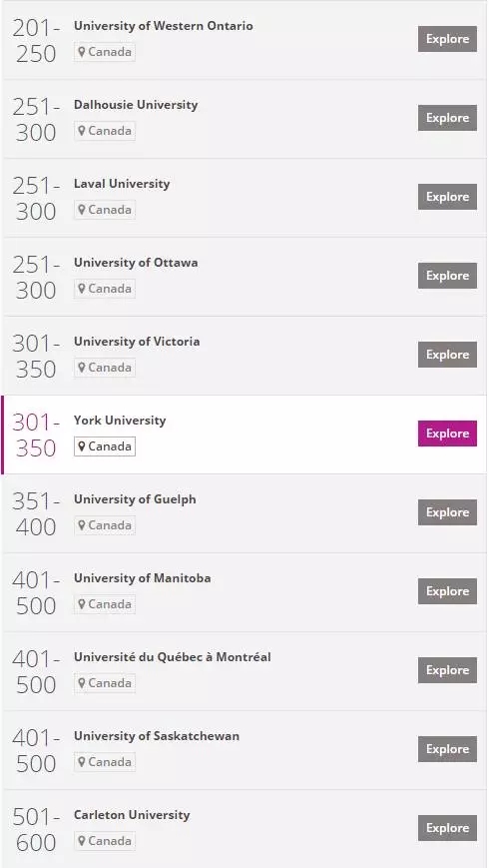Select the map pin icon under University of Victoria
Viewport: 489px width, 868px height.
tap(82, 368)
